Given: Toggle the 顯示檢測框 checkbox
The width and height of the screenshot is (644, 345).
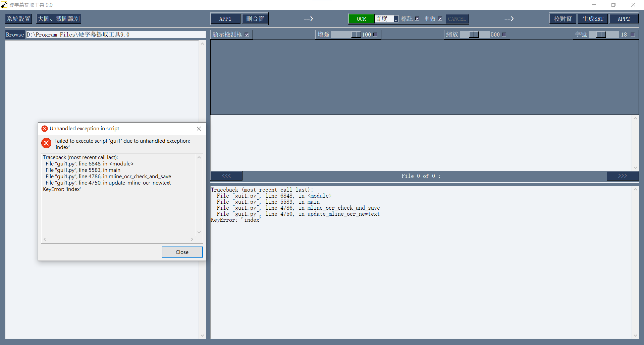Looking at the screenshot, I should click(x=247, y=34).
